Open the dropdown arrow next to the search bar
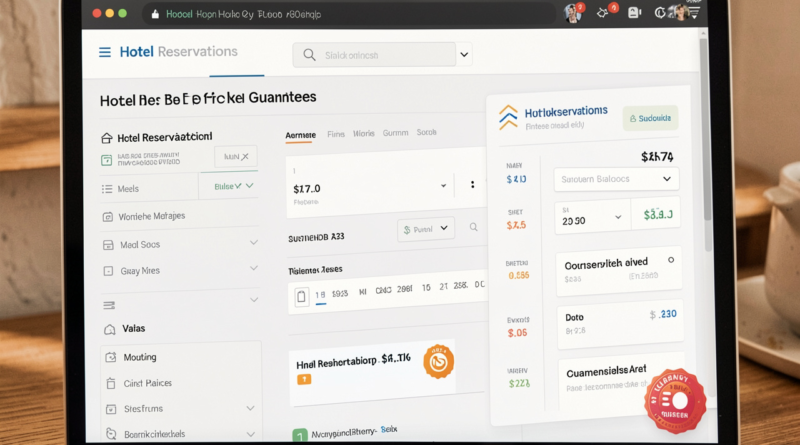800x445 pixels. pyautogui.click(x=463, y=56)
